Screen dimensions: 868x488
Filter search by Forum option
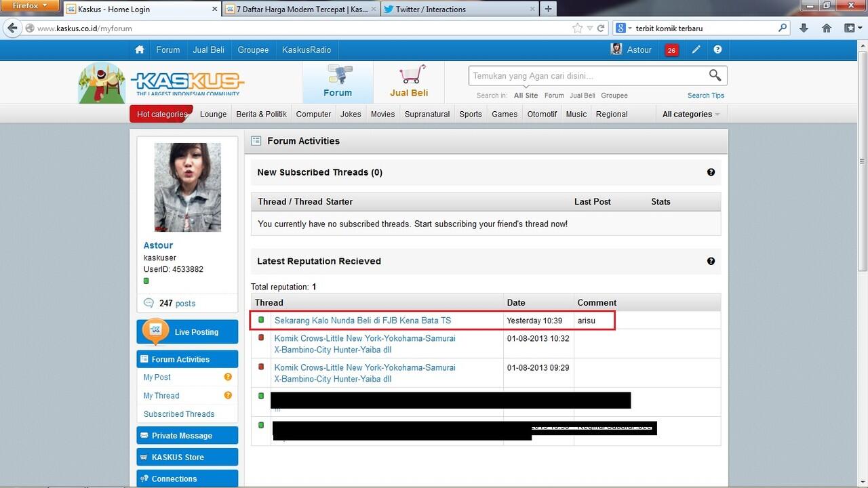(x=554, y=96)
